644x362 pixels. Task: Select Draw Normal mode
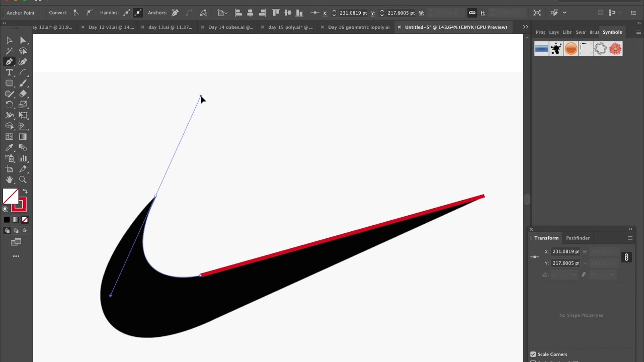7,231
